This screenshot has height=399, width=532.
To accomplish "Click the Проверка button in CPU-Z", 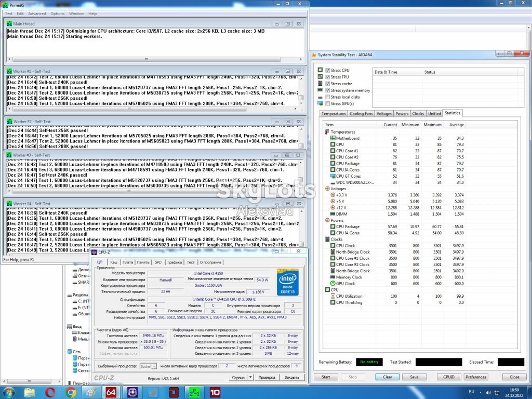I will [267, 377].
